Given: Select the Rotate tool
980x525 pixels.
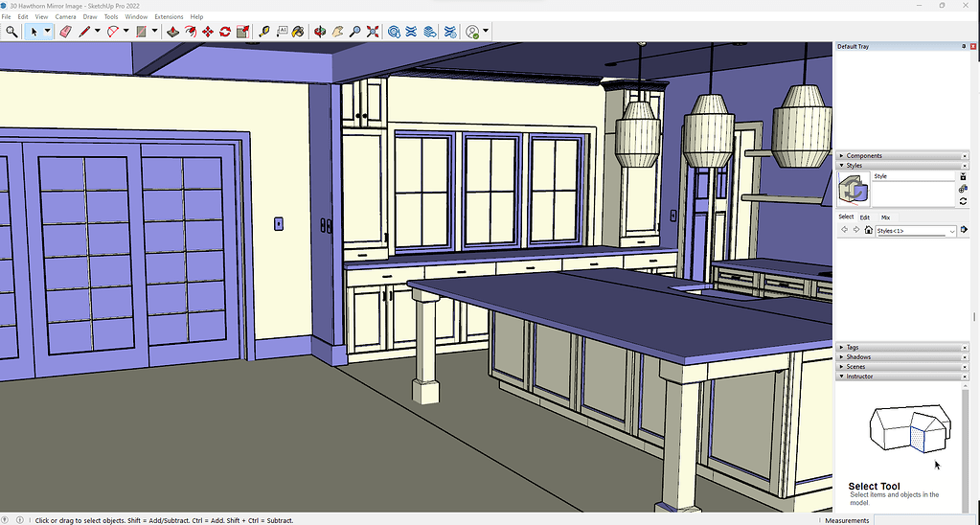Looking at the screenshot, I should [225, 32].
